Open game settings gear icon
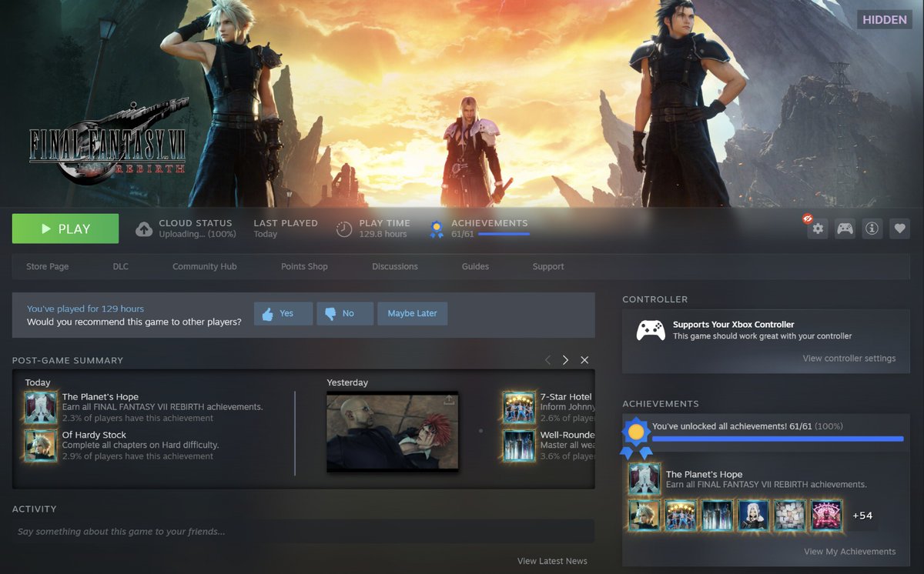Screen dimensions: 924x574 818,229
